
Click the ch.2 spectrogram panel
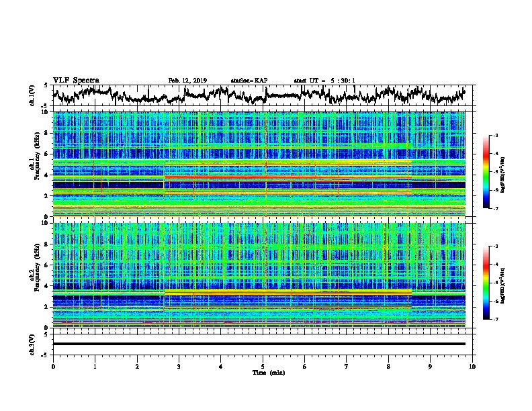[259, 275]
